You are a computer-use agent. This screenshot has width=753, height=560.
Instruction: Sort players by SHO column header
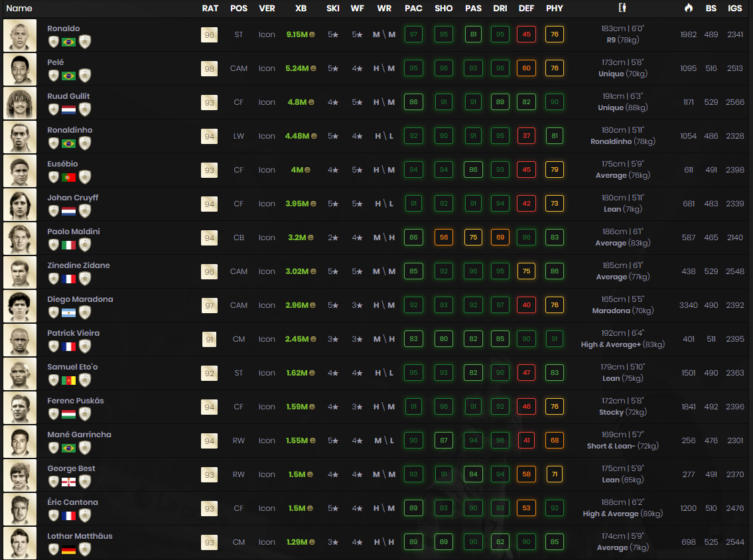click(x=444, y=8)
